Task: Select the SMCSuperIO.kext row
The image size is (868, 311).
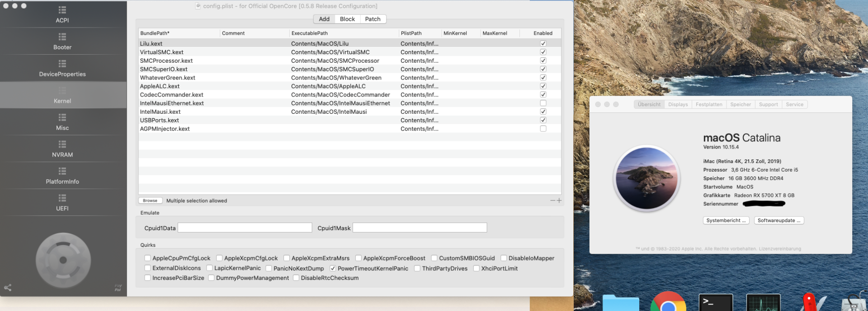Action: pyautogui.click(x=350, y=69)
